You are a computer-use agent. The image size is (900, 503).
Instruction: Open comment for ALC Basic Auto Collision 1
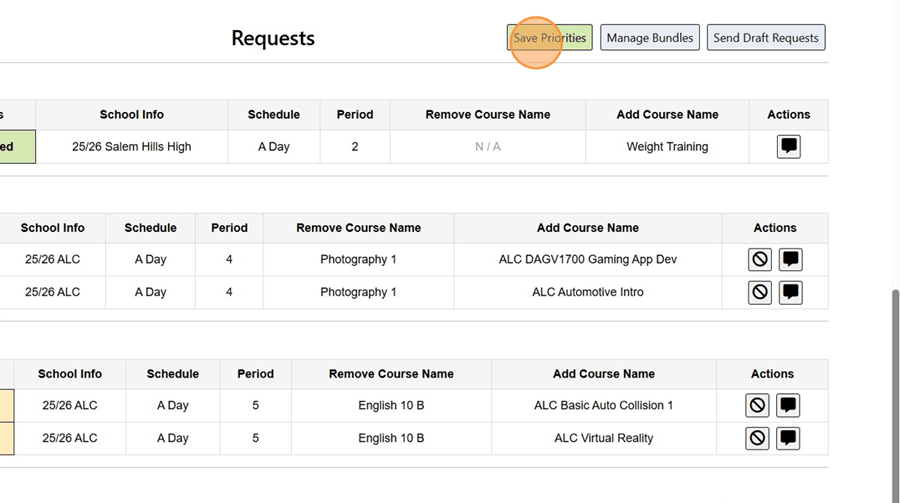pos(788,406)
